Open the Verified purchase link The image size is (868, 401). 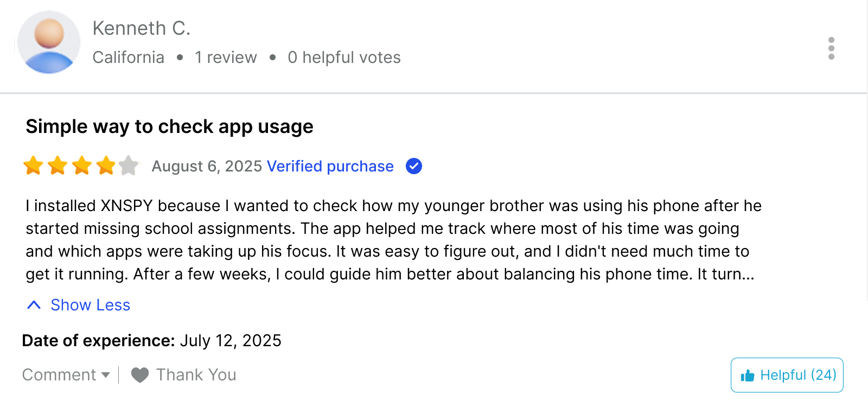330,166
